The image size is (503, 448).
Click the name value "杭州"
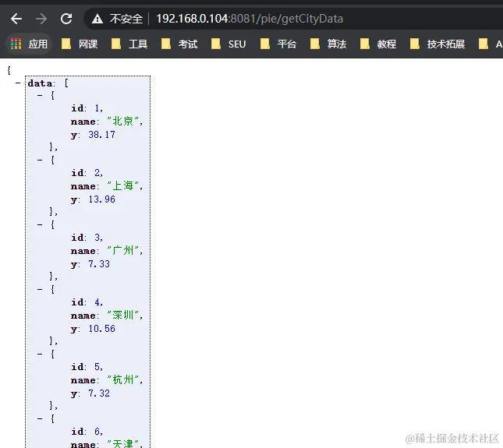coord(123,379)
